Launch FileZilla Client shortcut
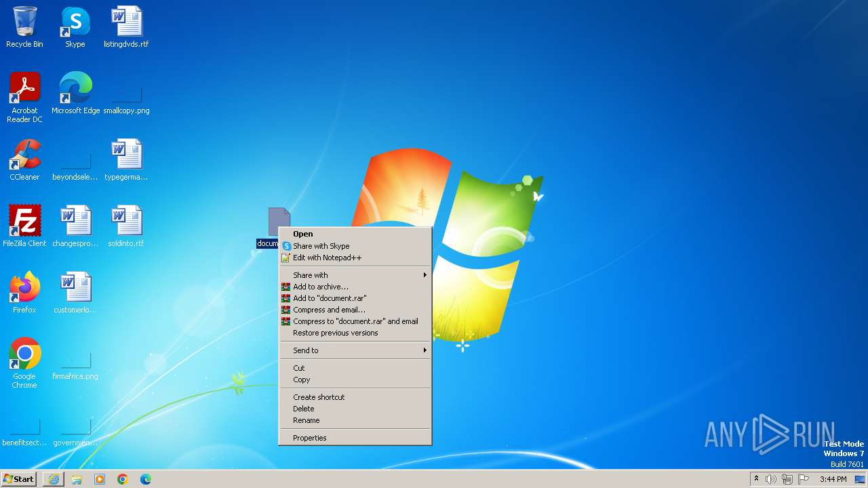 click(x=24, y=226)
